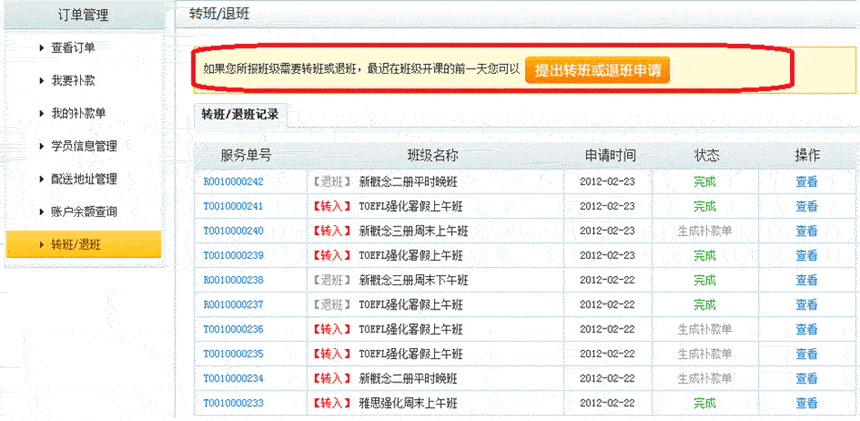View details of order T0010000239
Screen dimensions: 860x421
(806, 256)
